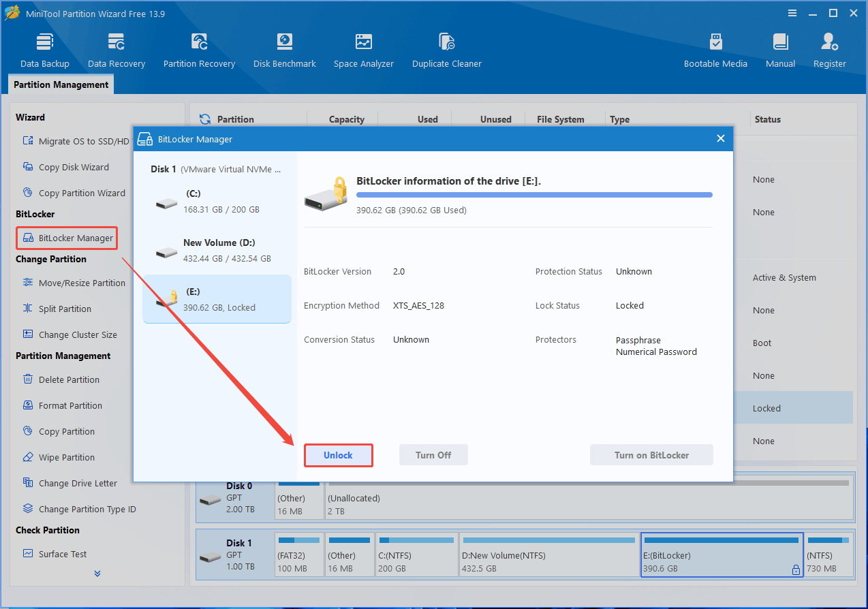Click the Status column header
868x609 pixels.
[x=767, y=119]
